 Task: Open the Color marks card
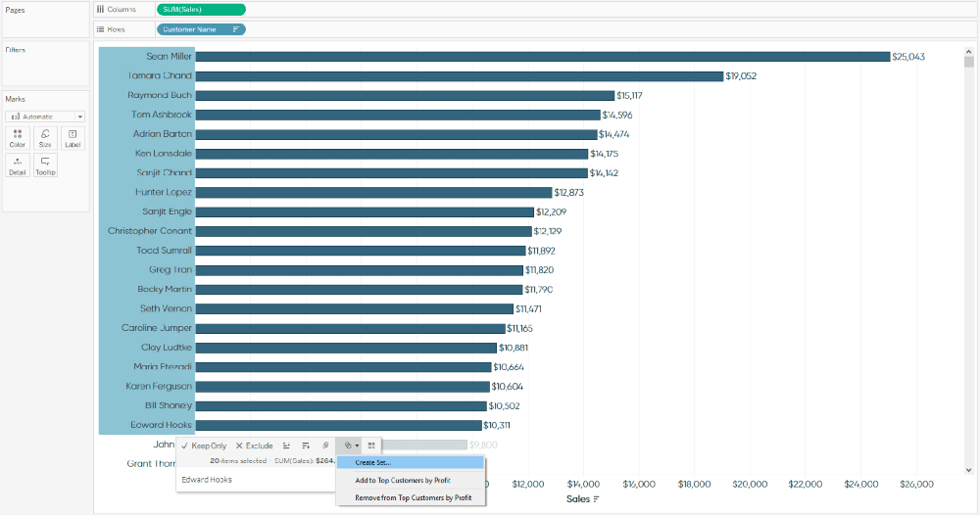(x=18, y=137)
